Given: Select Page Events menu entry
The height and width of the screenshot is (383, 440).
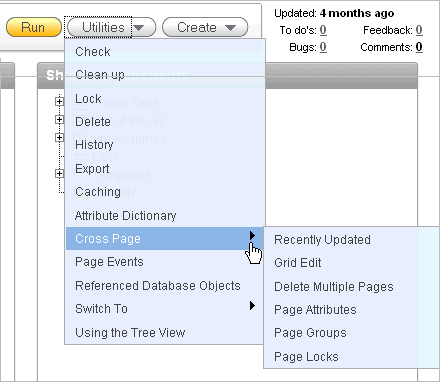Looking at the screenshot, I should (165, 262).
